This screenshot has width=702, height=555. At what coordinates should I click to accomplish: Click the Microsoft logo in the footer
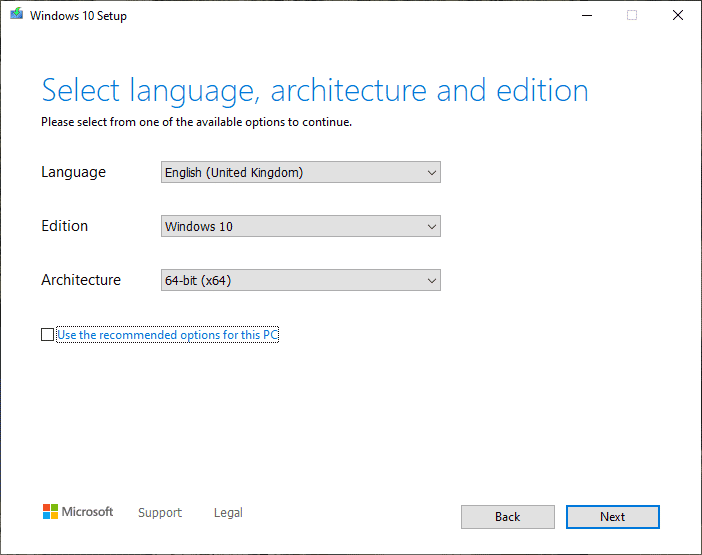[x=78, y=512]
